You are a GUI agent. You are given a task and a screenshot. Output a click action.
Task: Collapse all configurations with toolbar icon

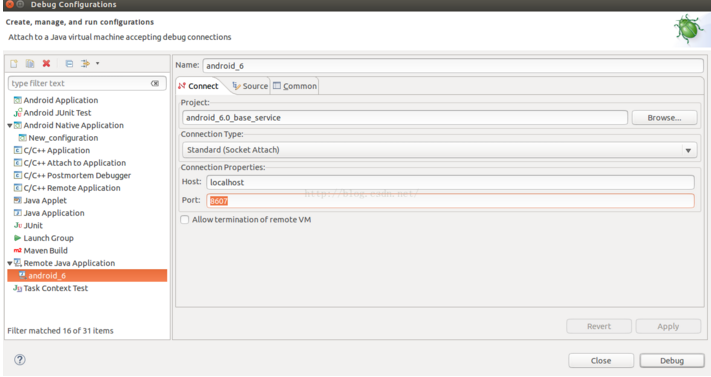coord(69,64)
